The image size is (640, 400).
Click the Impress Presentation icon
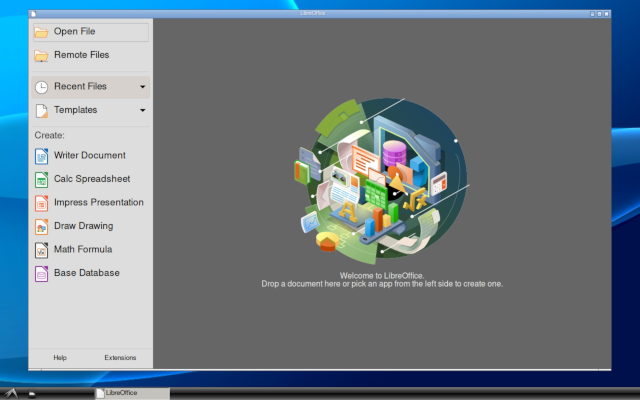(x=41, y=203)
